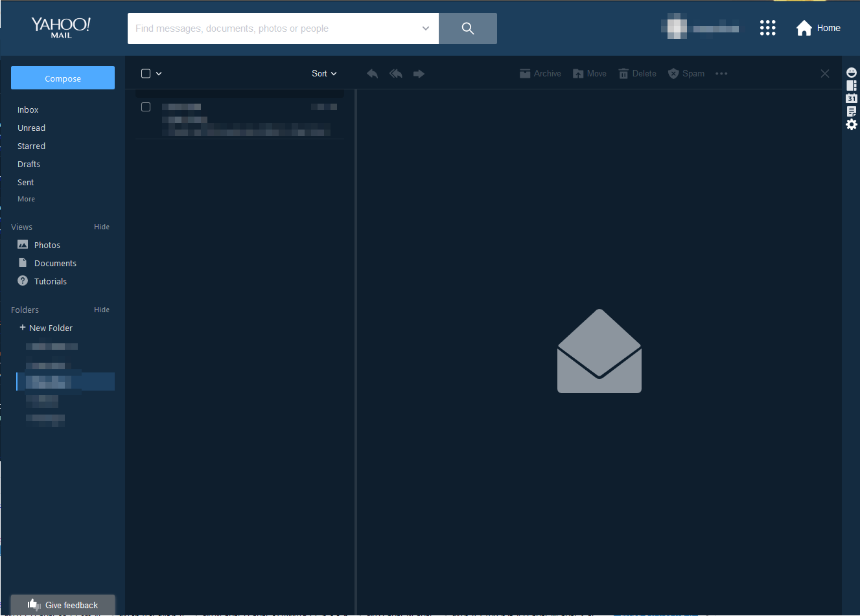Delete the selected email
The height and width of the screenshot is (616, 860).
[637, 73]
